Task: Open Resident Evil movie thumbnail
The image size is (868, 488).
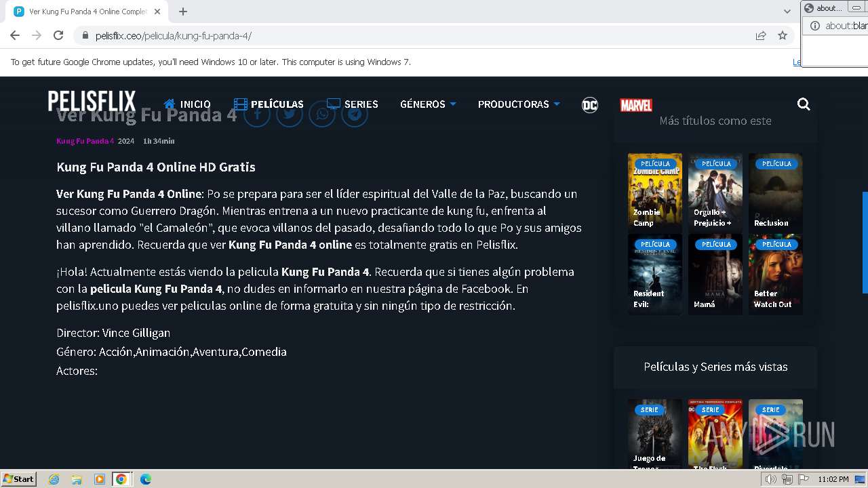Action: point(655,273)
